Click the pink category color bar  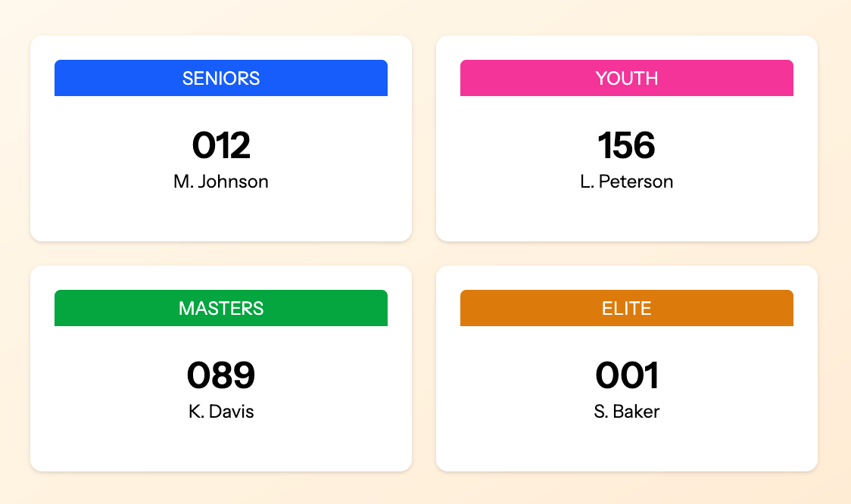coord(515,78)
